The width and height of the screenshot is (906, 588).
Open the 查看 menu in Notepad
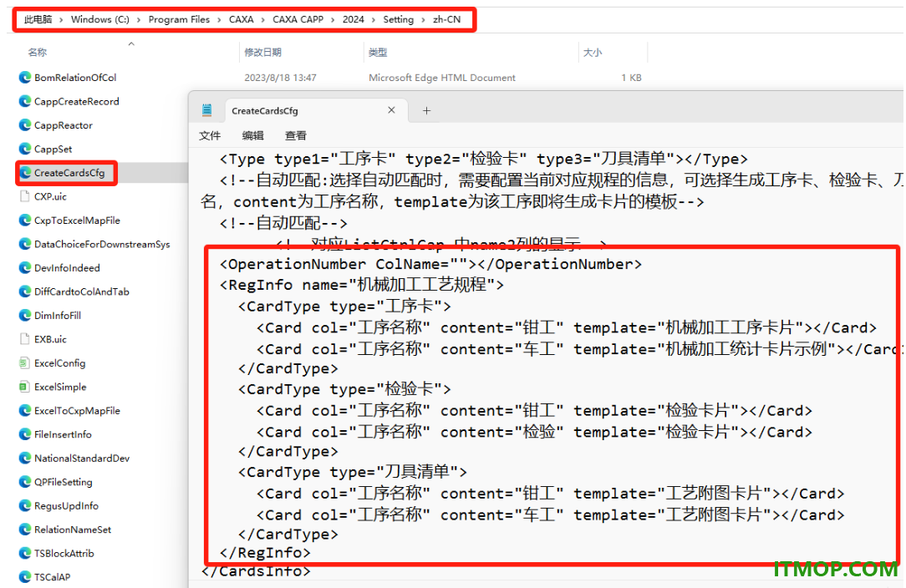pos(296,136)
